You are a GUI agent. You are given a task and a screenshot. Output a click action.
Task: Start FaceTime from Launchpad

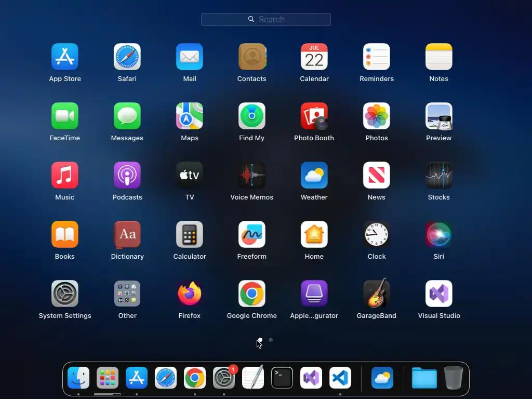point(65,116)
